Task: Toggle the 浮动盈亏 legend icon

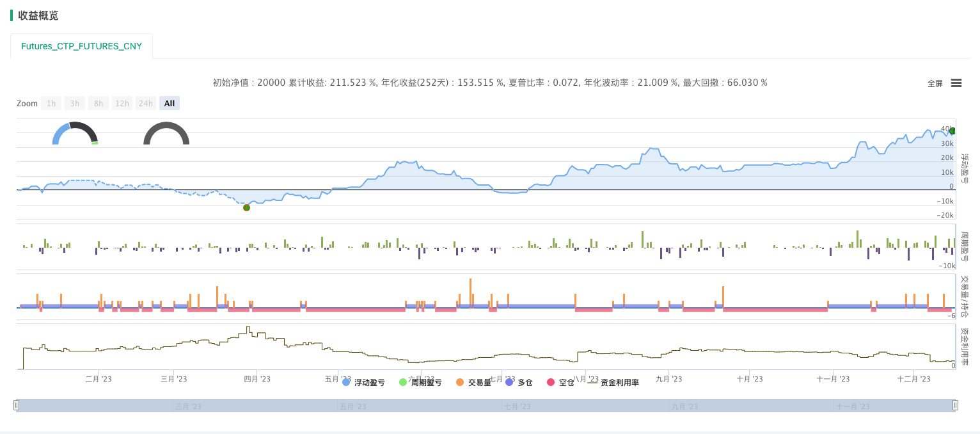Action: (x=346, y=382)
